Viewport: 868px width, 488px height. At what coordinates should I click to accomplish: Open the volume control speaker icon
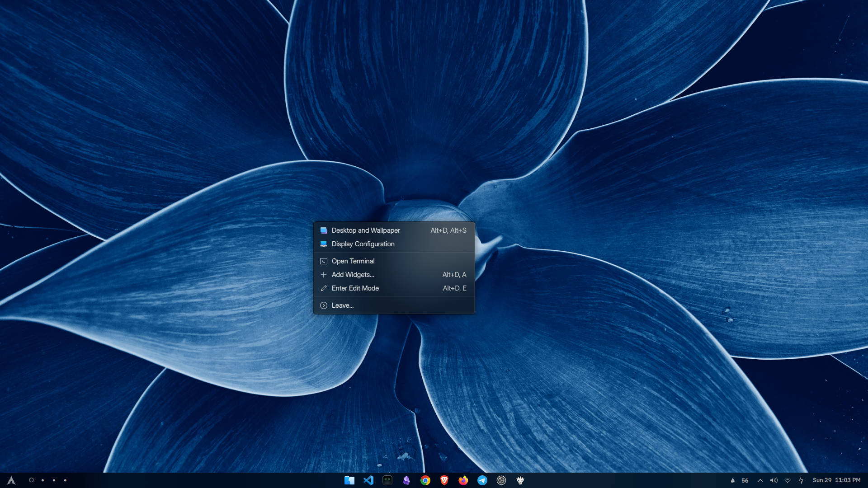point(774,480)
